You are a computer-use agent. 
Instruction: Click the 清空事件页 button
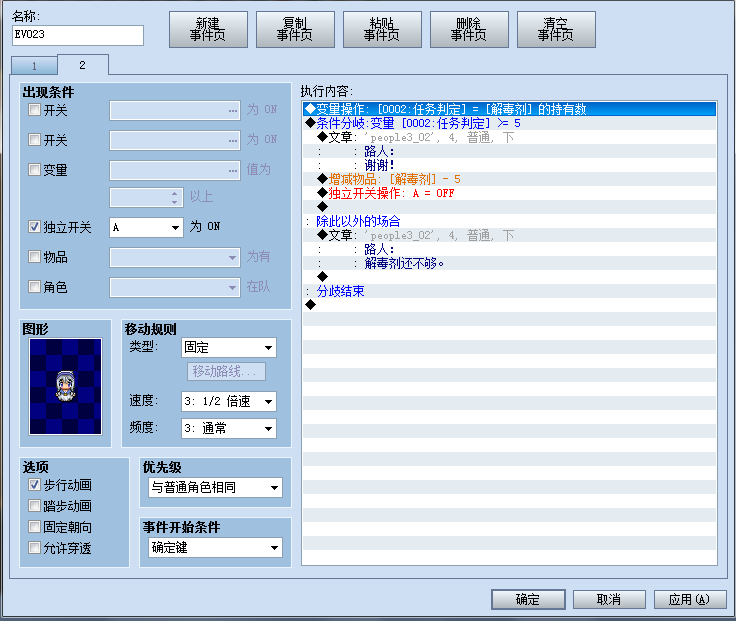tap(556, 30)
